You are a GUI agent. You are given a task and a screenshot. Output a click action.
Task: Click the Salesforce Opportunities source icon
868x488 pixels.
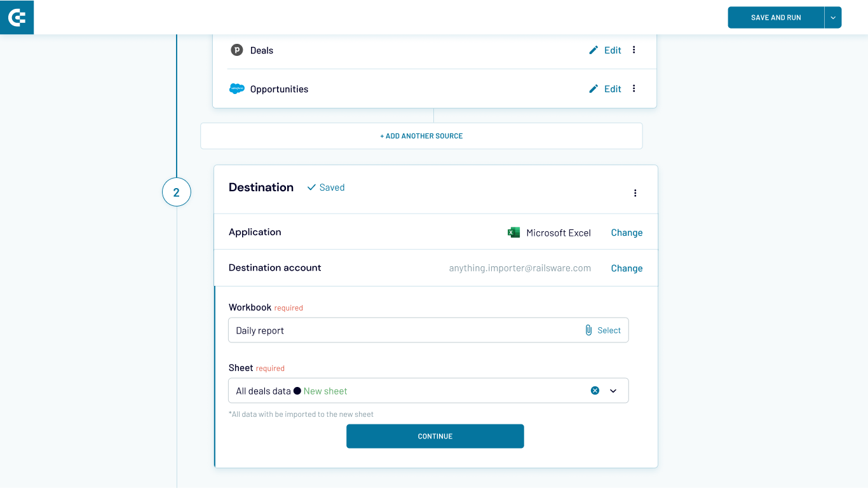[237, 89]
